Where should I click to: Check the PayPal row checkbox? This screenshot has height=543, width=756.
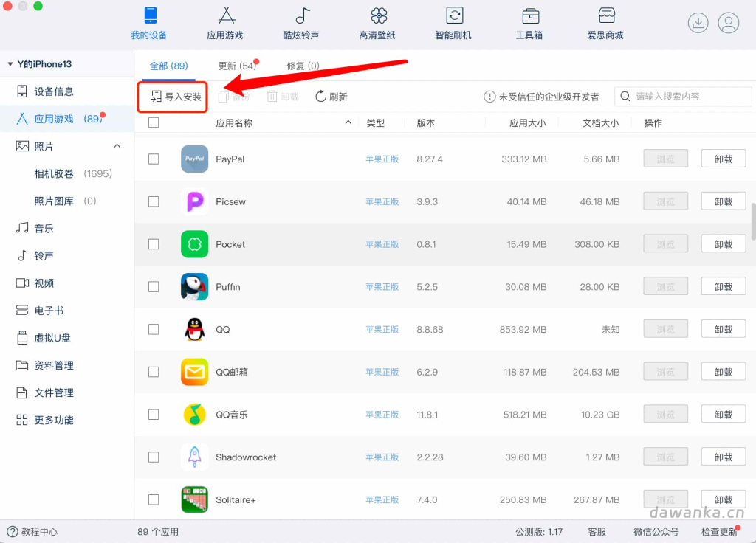point(154,159)
